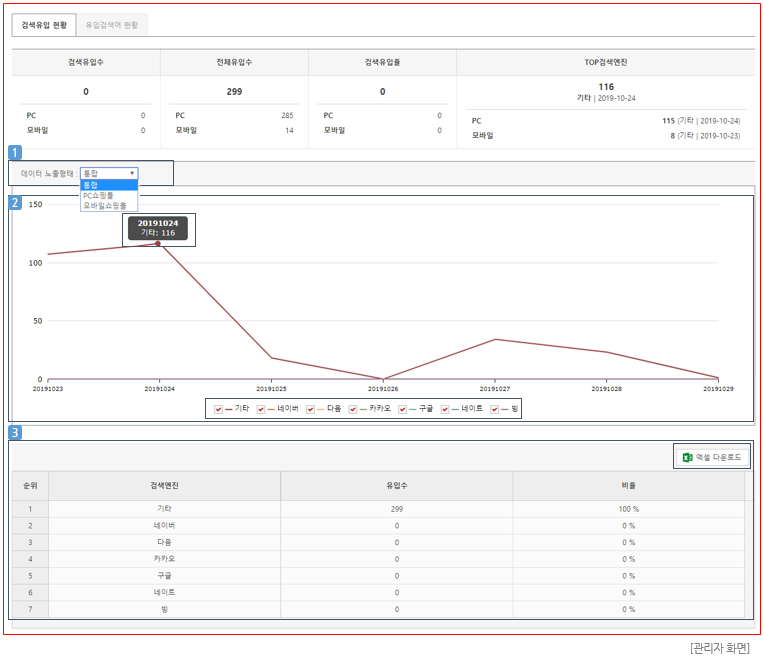Viewport: 764px width, 663px height.
Task: Toggle the 네이트 legend checkbox
Action: click(x=445, y=409)
